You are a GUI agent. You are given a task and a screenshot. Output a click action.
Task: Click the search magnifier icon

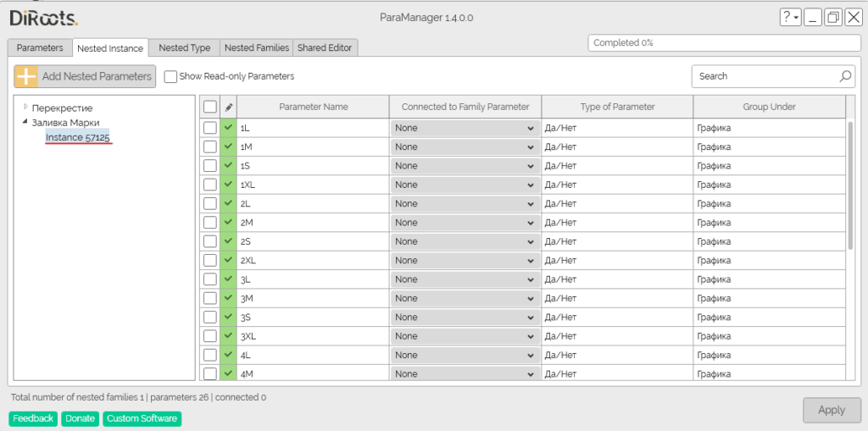(x=845, y=76)
